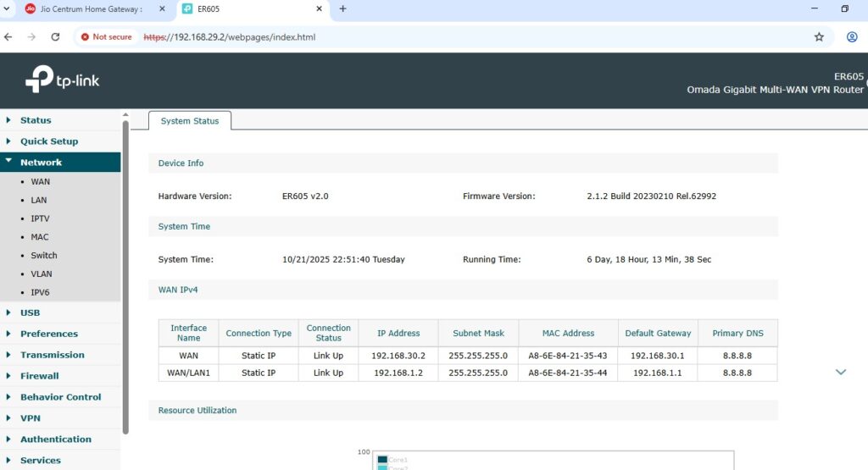Select the WAN IP address 192.168.30.2
868x470 pixels.
tap(398, 356)
